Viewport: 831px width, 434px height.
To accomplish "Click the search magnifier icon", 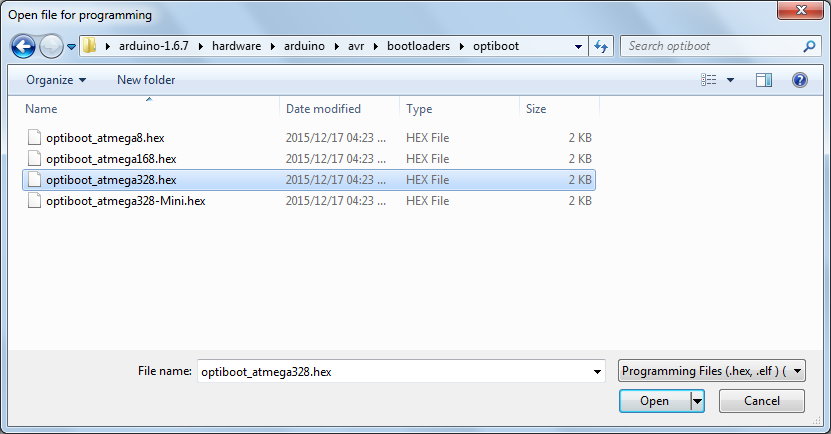I will coord(809,46).
